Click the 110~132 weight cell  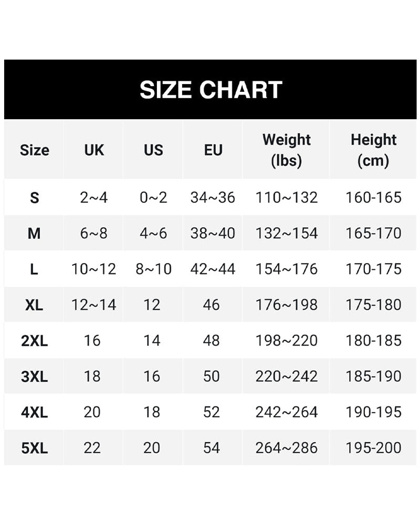tap(287, 198)
